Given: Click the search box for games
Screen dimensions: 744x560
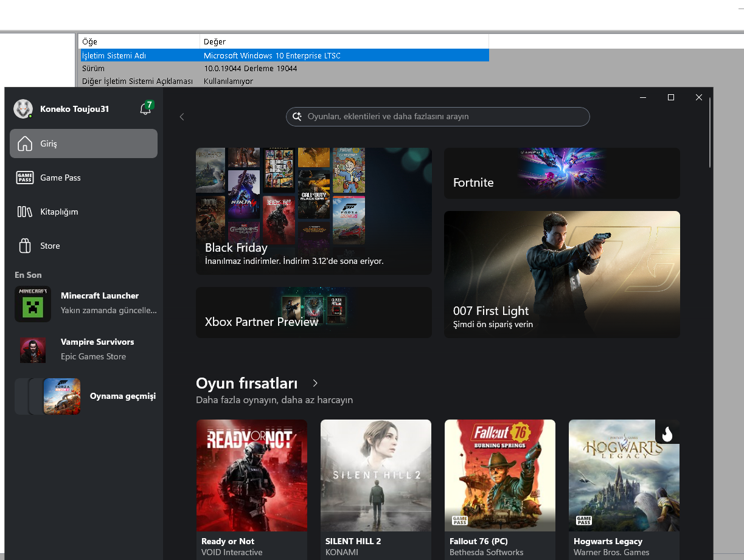Looking at the screenshot, I should tap(438, 116).
